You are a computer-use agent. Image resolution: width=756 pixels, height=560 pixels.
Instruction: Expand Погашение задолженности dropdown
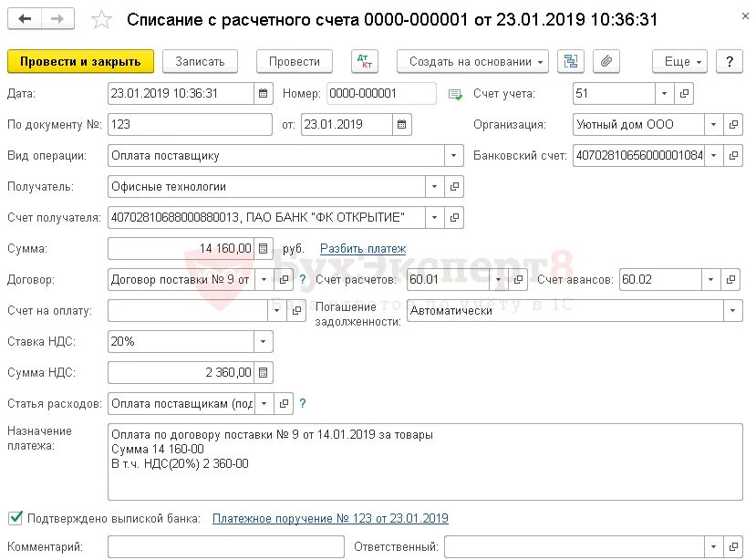pyautogui.click(x=732, y=311)
